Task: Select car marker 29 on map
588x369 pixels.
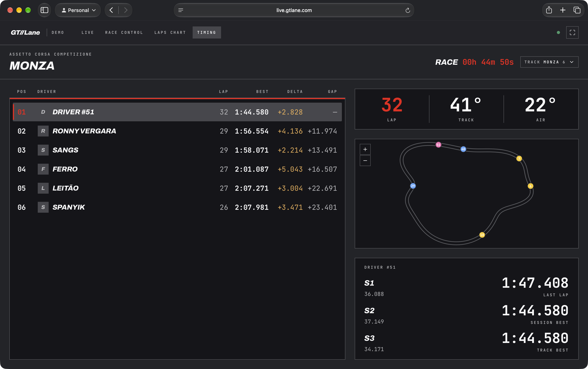Action: [413, 186]
